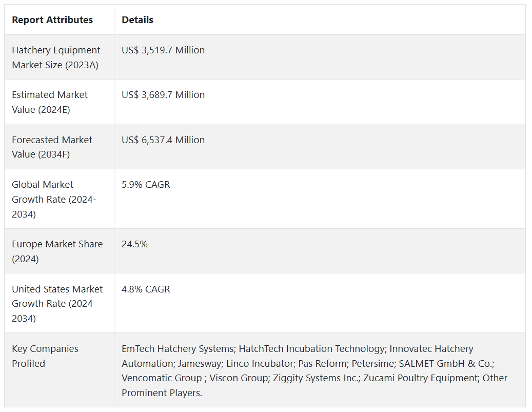Viewport: 532px width, 412px height.
Task: Select the 'Europe Market Share (2024)' cell
Action: pyautogui.click(x=57, y=251)
